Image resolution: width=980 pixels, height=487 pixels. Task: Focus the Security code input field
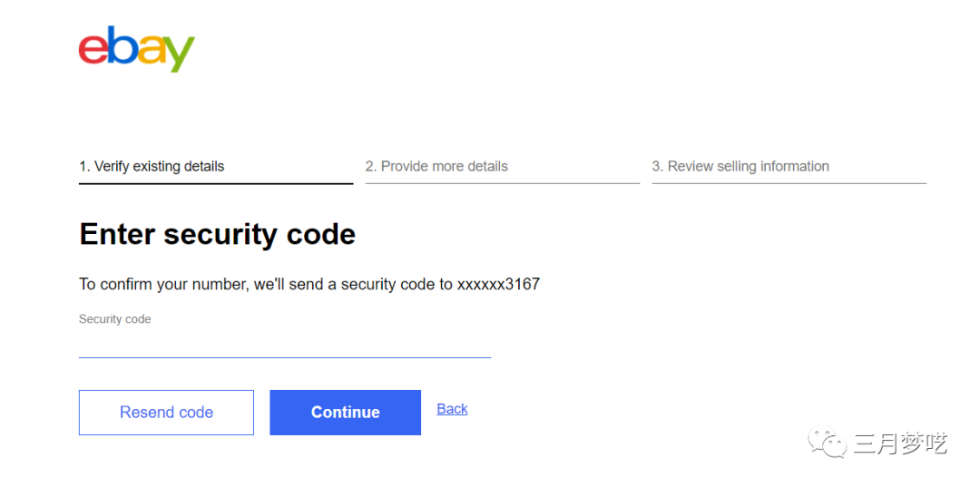284,345
